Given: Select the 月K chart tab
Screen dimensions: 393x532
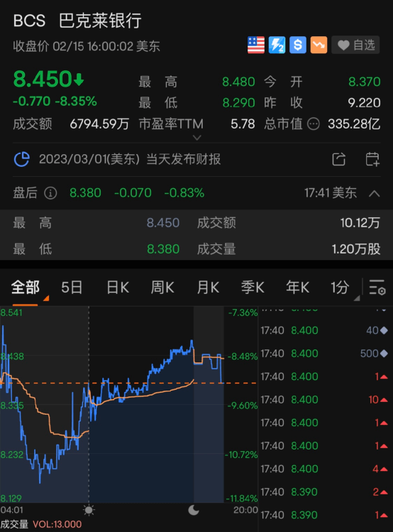Looking at the screenshot, I should pos(208,288).
